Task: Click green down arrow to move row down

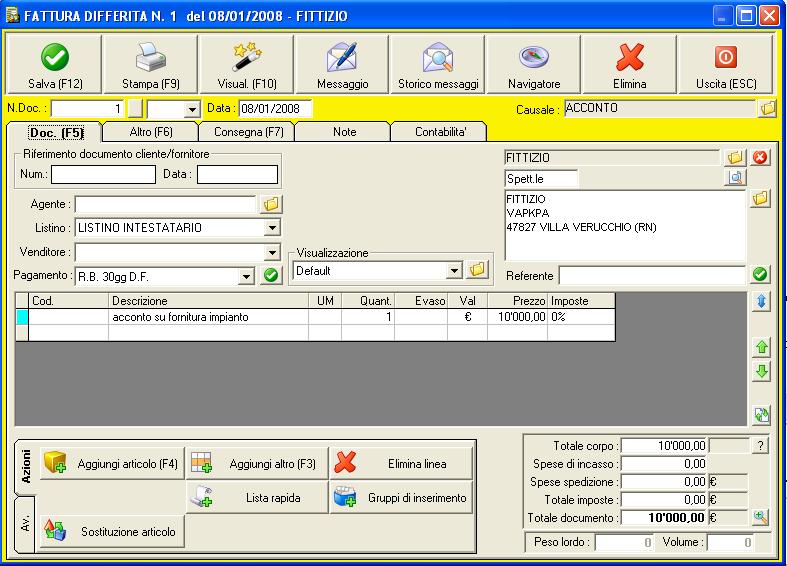Action: [x=761, y=372]
